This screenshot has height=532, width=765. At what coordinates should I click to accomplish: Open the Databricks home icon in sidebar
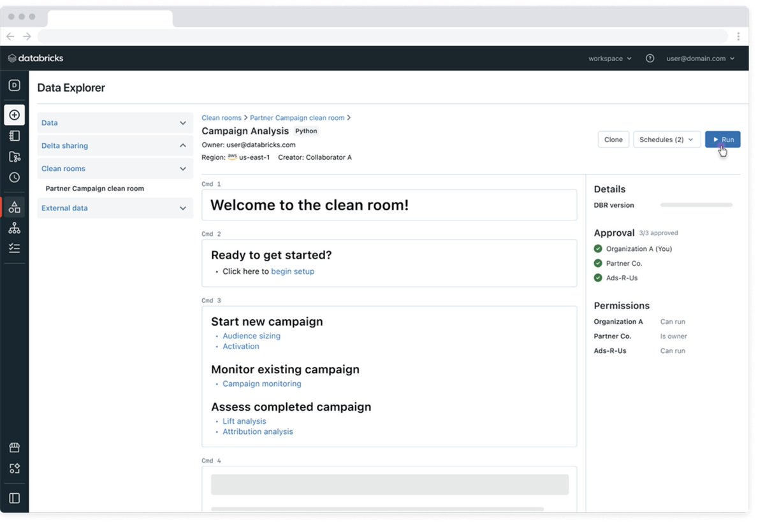[14, 85]
